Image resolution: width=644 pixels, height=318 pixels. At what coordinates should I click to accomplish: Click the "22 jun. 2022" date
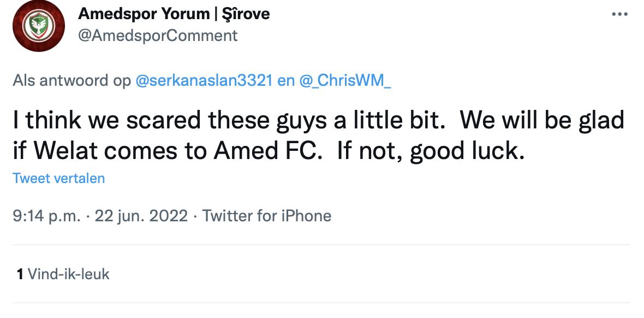pos(141,216)
